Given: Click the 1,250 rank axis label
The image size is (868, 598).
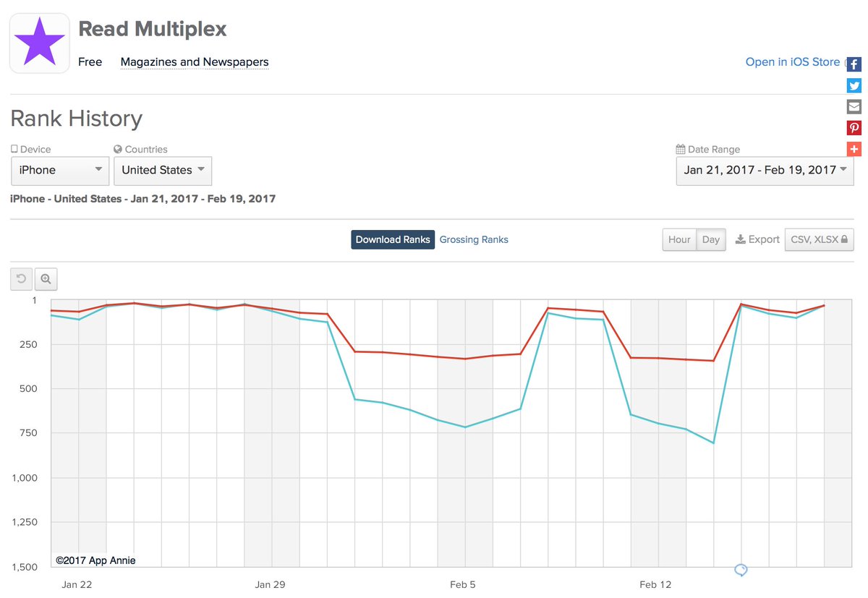Looking at the screenshot, I should (25, 522).
